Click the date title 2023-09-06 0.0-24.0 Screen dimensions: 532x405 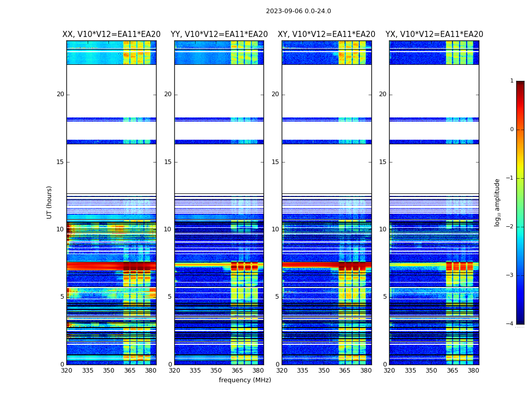pyautogui.click(x=298, y=11)
